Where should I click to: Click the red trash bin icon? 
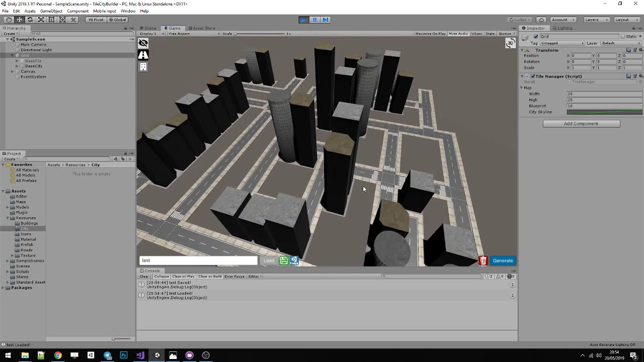[x=483, y=260]
